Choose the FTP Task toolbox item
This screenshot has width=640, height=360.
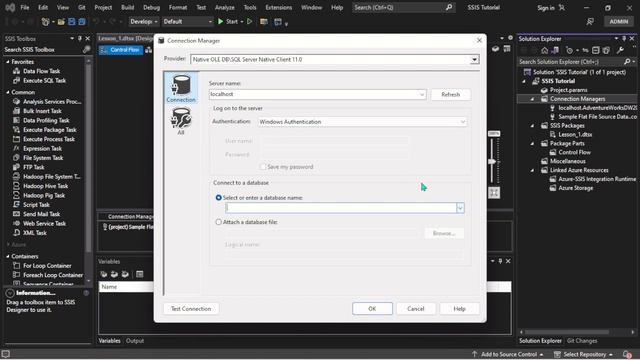click(x=33, y=167)
